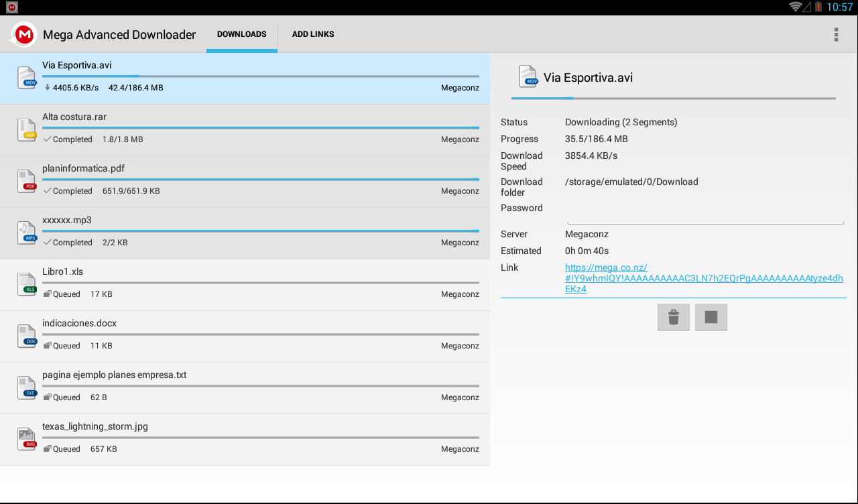Select the planinformatica.pdf file name
This screenshot has width=858, height=504.
84,168
